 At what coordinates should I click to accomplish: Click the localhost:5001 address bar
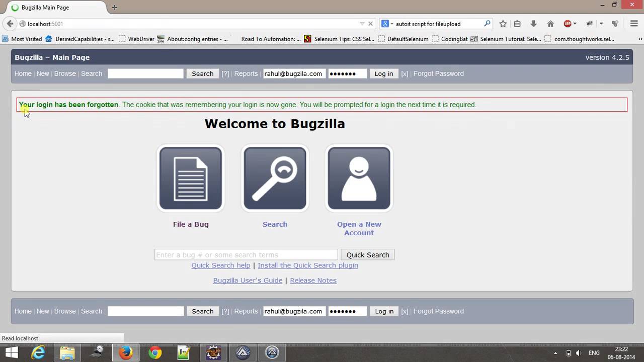[x=191, y=24]
